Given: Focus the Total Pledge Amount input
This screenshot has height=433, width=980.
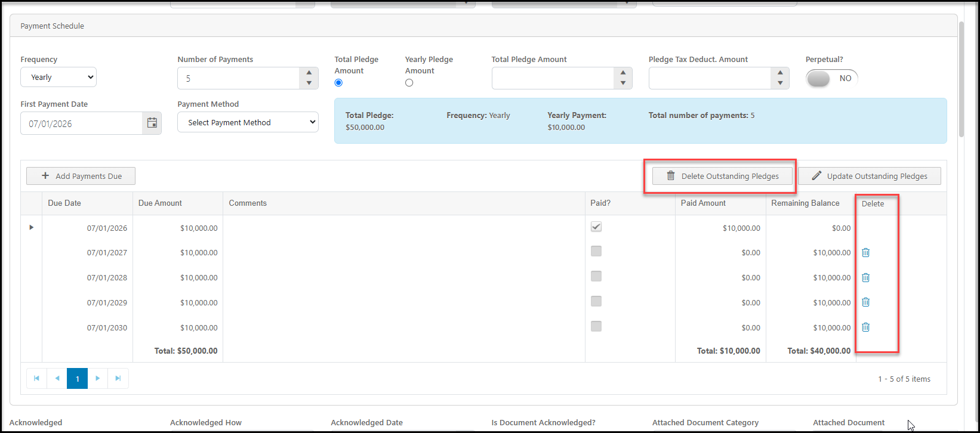Looking at the screenshot, I should (x=553, y=78).
